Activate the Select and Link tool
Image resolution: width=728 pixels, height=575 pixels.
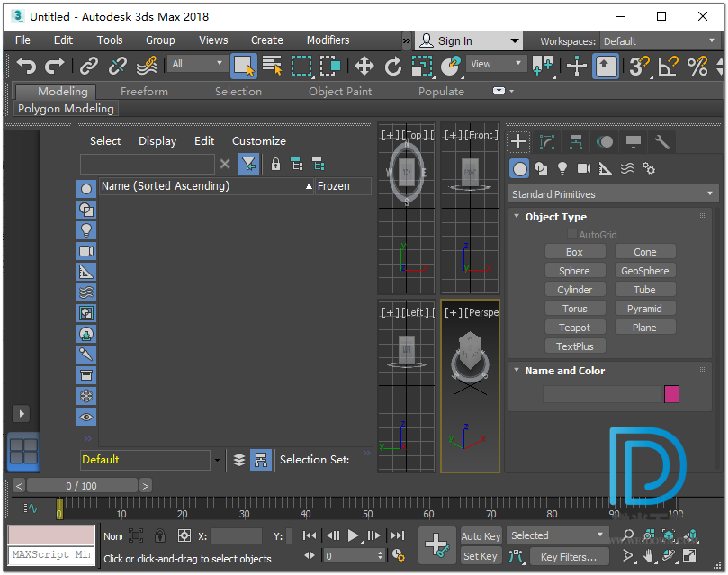[x=89, y=66]
